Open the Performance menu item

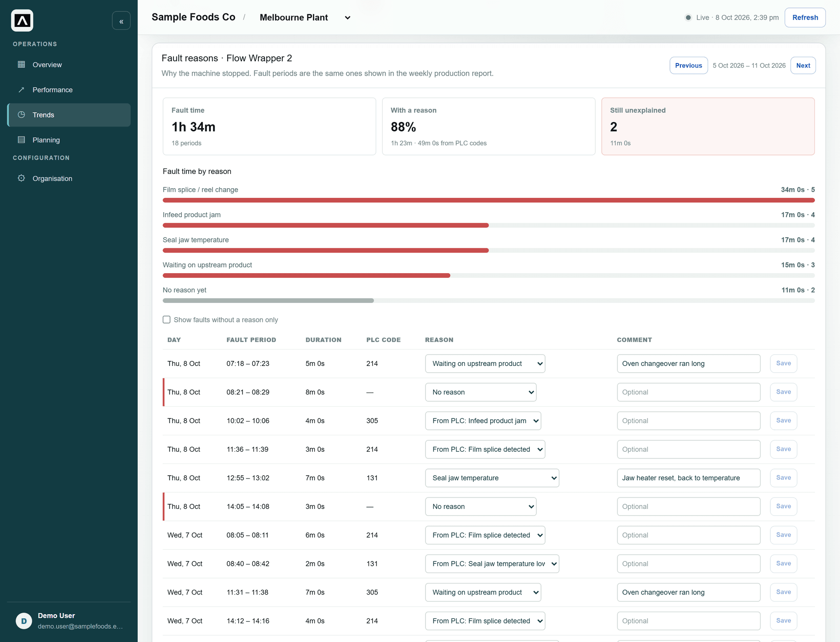point(69,90)
